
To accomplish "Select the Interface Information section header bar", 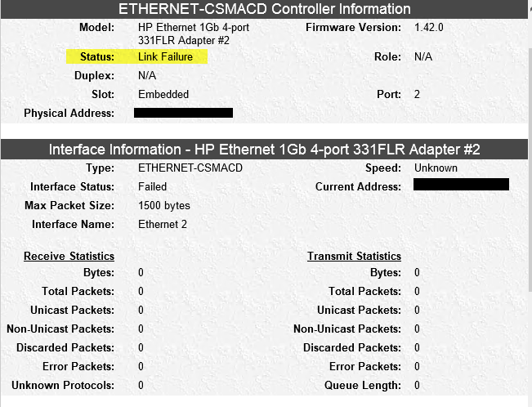I will [x=265, y=150].
